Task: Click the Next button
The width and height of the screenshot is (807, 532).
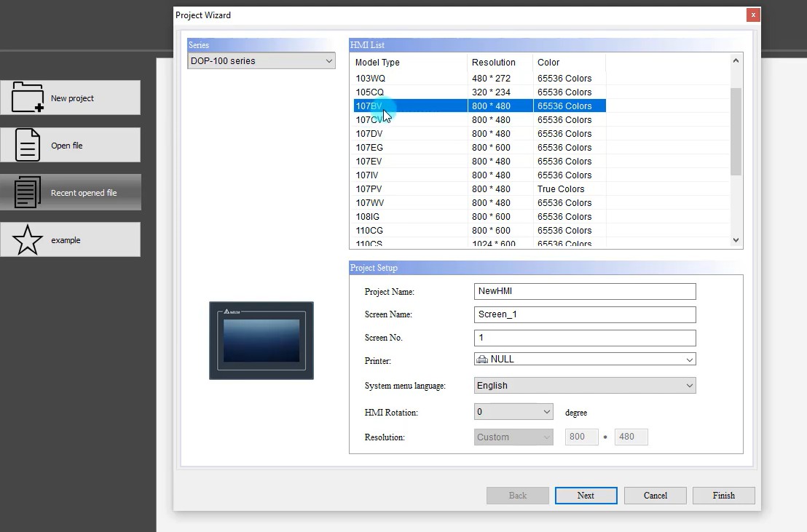Action: pyautogui.click(x=586, y=496)
